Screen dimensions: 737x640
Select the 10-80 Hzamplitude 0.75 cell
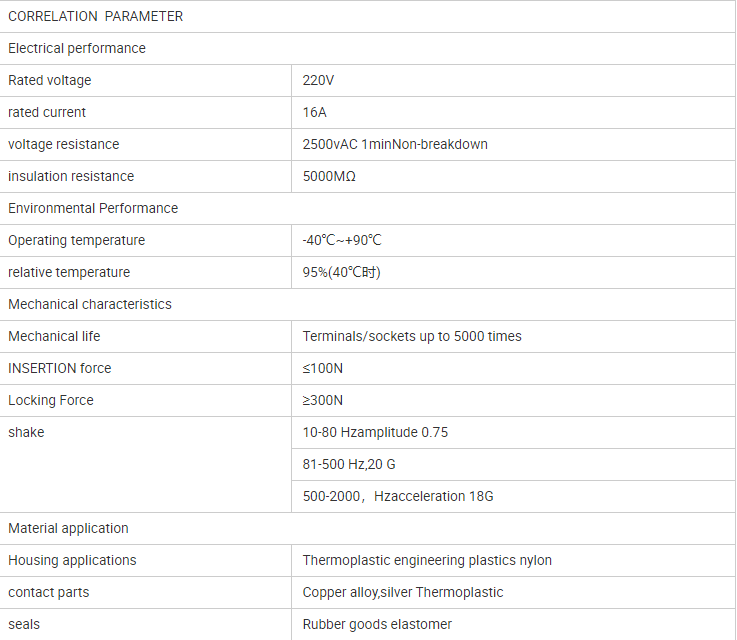(513, 432)
